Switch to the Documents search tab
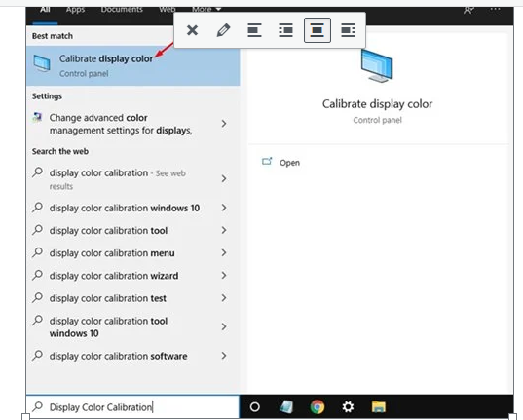 (x=122, y=10)
